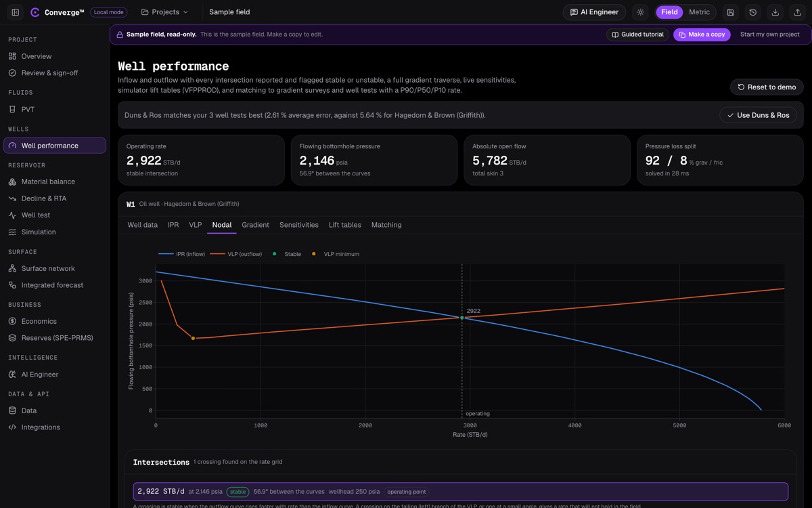Click the Overview sidebar icon

12,56
